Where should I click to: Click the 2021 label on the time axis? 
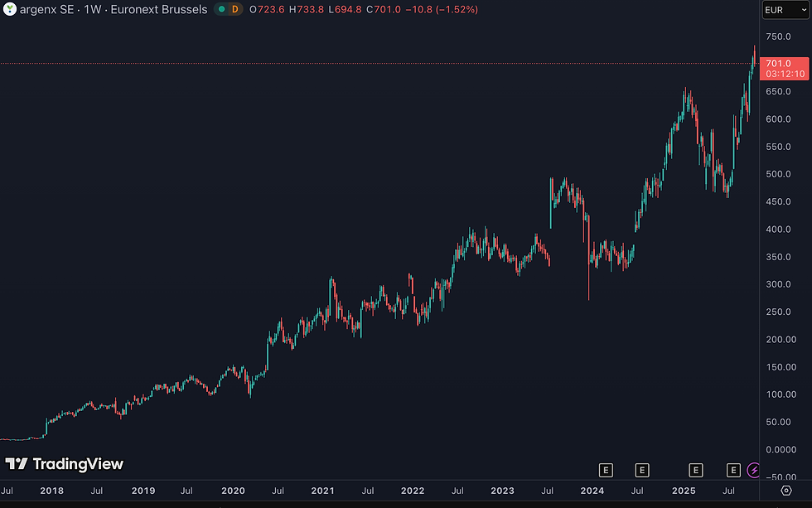coord(322,491)
